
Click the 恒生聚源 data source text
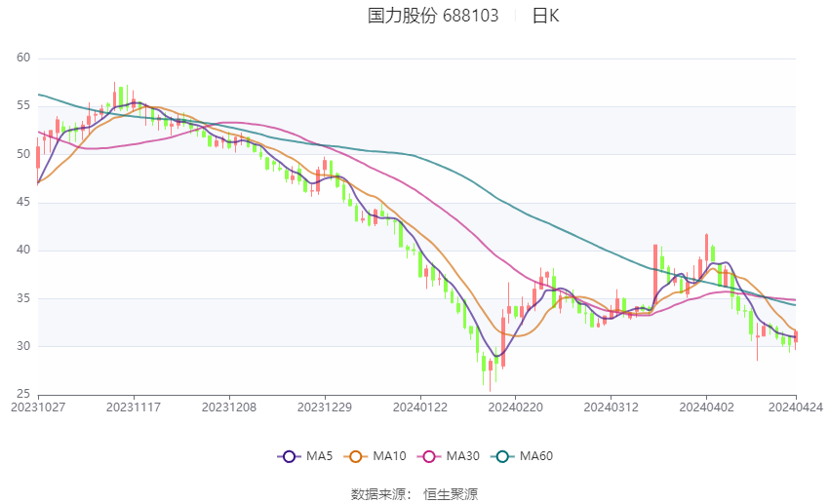pos(451,494)
